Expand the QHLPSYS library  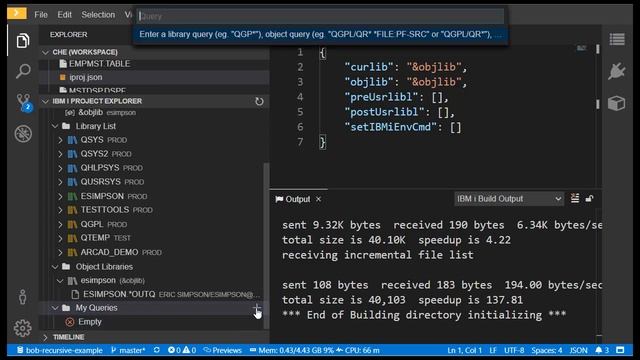point(60,168)
